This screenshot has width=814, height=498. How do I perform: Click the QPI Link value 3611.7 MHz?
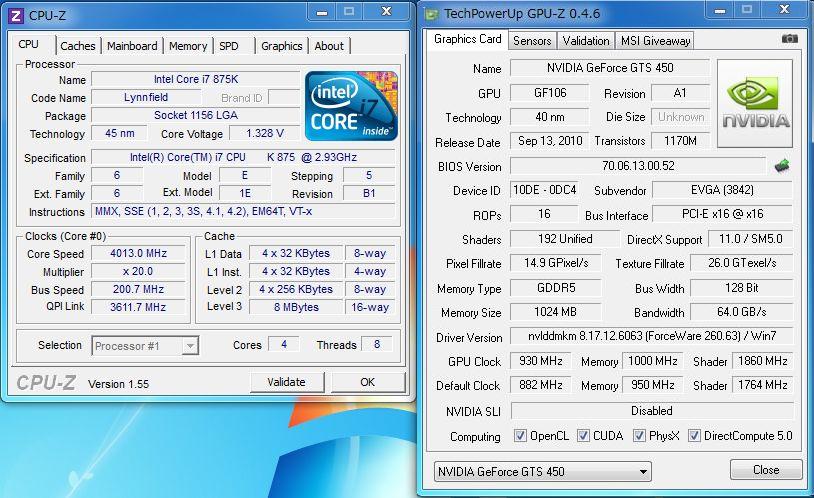pos(138,307)
